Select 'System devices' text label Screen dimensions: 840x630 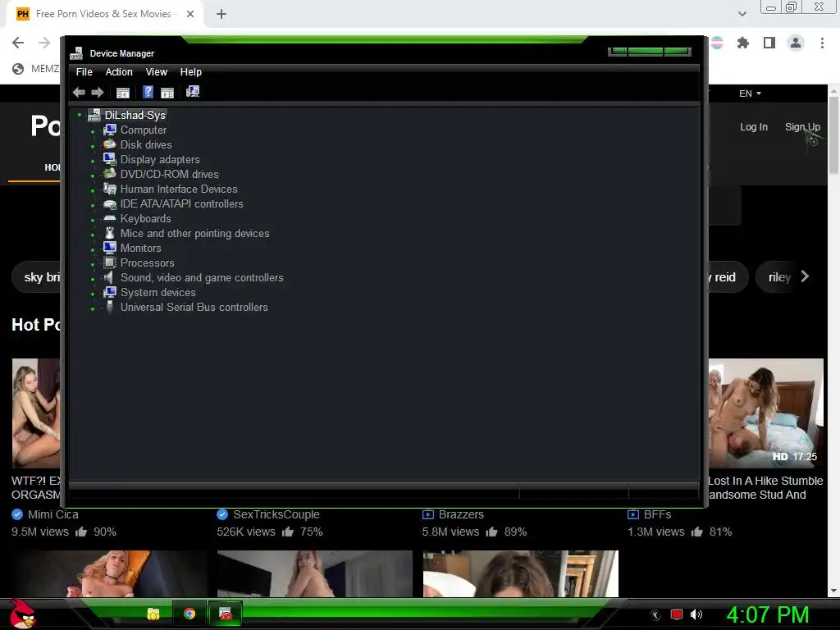click(157, 292)
